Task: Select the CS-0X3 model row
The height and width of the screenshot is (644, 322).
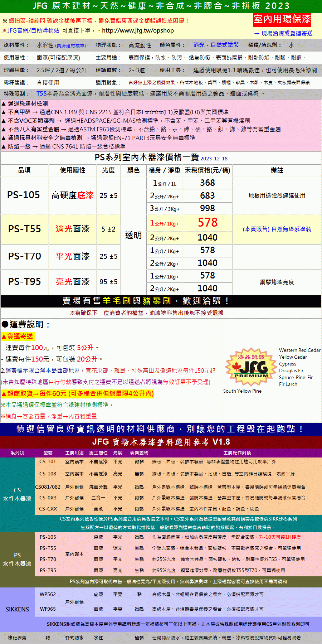Action: click(x=178, y=498)
